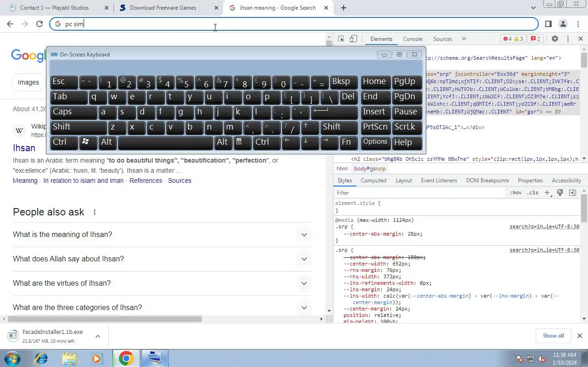588x367 pixels.
Task: Toggle the :hov element state panel
Action: click(x=516, y=193)
